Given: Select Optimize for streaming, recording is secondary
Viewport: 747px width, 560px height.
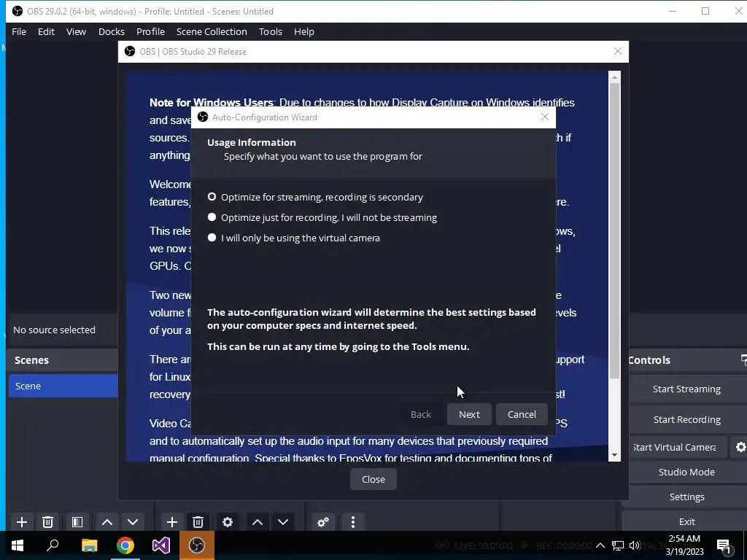Looking at the screenshot, I should click(315, 197).
